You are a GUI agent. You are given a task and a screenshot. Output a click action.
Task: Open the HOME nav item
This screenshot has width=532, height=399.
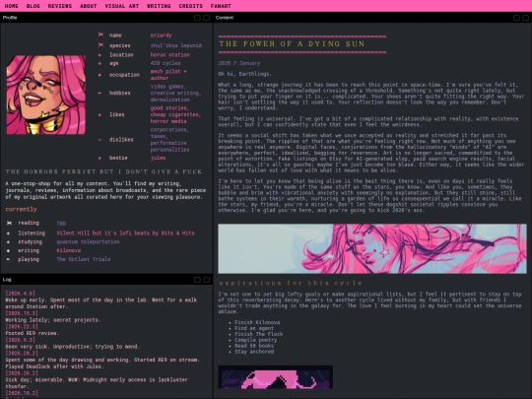12,6
